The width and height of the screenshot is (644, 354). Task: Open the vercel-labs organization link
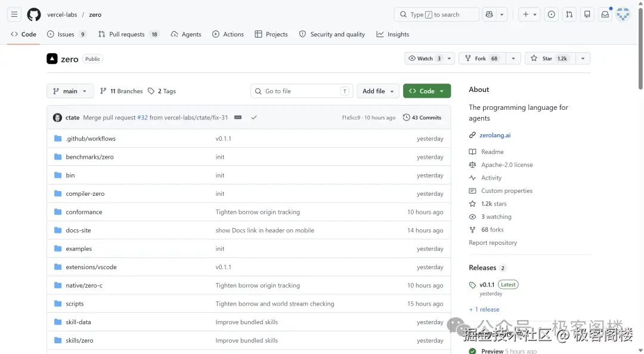click(62, 14)
